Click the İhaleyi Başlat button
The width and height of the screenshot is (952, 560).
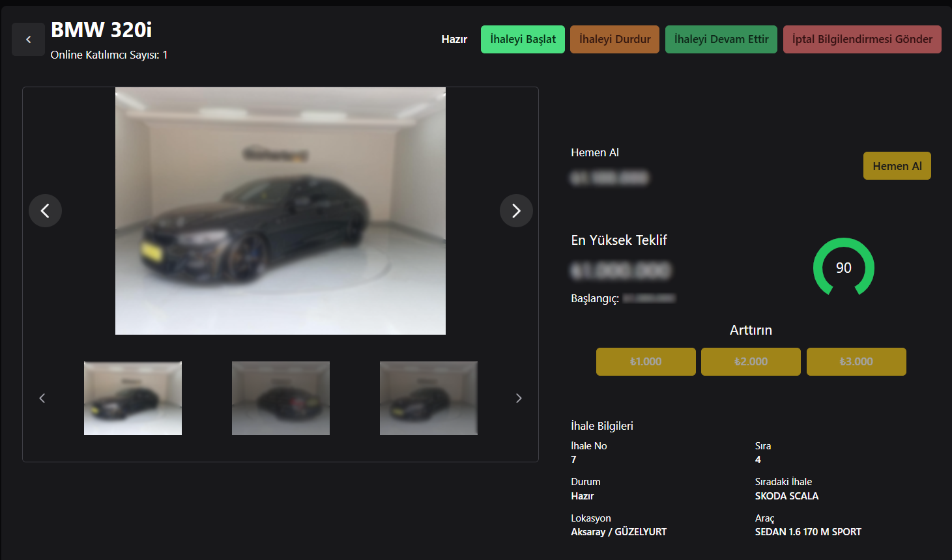(523, 39)
